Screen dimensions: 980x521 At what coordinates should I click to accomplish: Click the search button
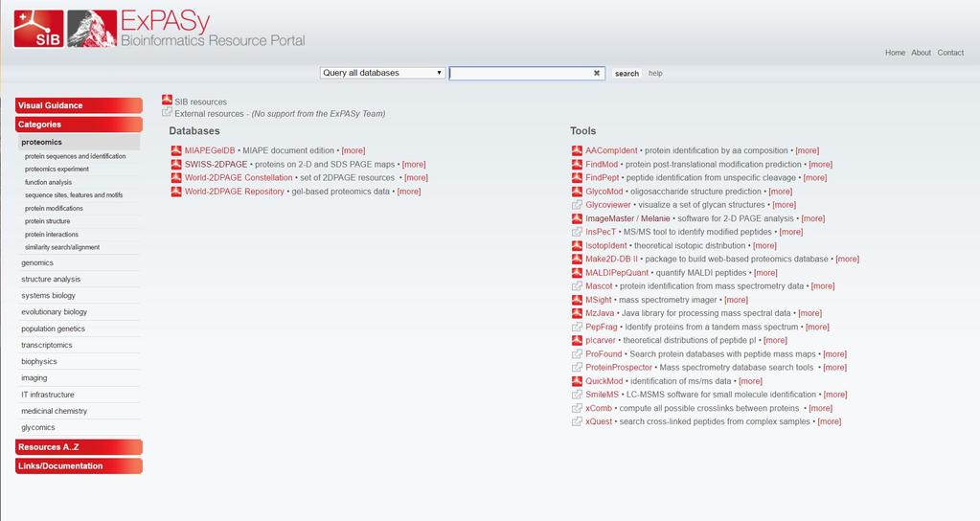coord(627,74)
